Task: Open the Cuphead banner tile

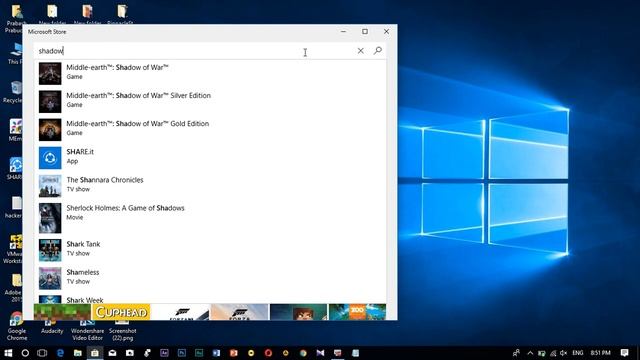Action: click(x=121, y=312)
